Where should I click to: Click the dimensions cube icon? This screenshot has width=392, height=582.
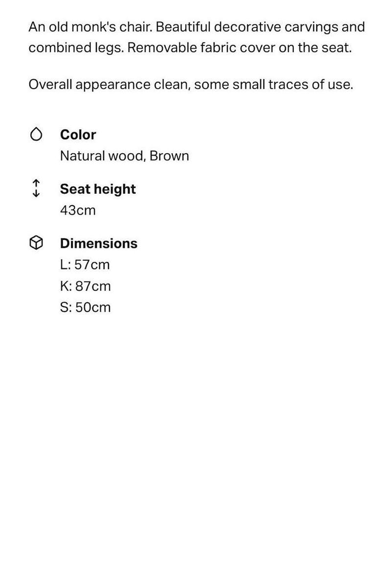pyautogui.click(x=36, y=243)
